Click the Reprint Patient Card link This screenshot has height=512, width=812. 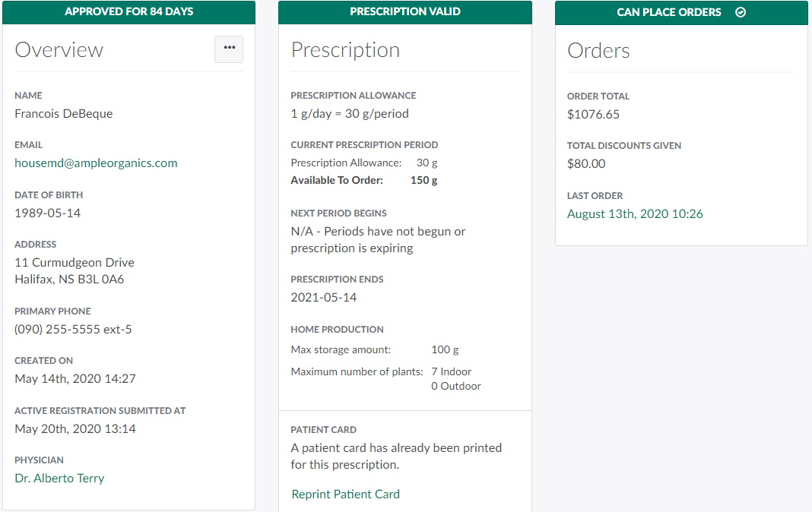click(345, 495)
